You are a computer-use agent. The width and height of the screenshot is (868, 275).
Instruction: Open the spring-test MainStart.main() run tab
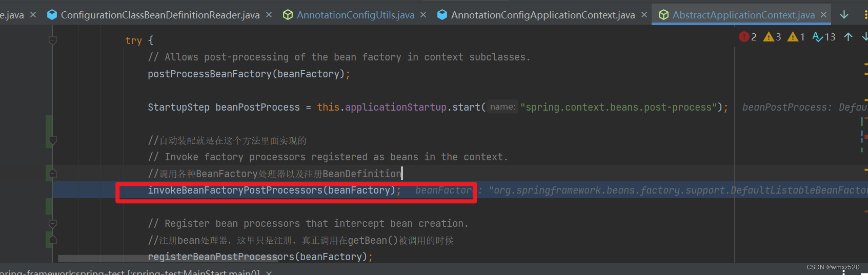pos(130,272)
